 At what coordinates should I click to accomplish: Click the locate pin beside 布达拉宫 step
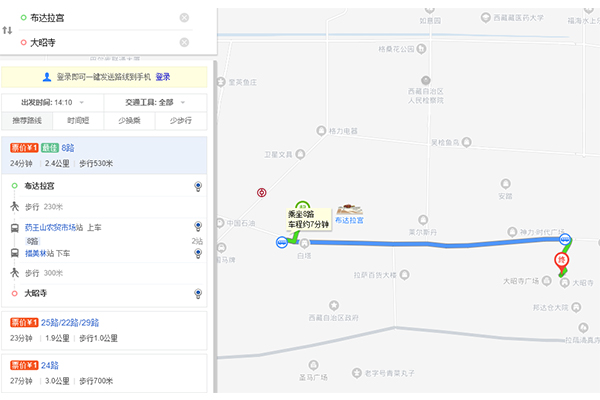[198, 186]
